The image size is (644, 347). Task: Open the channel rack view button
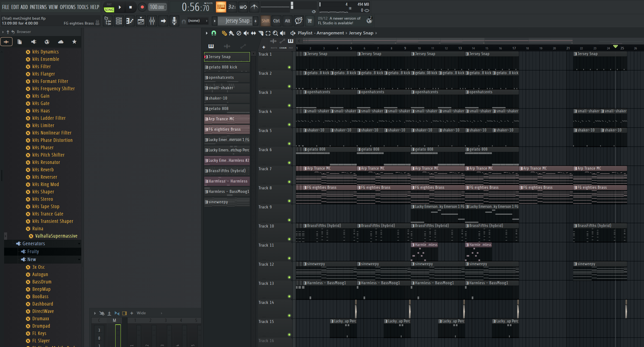pyautogui.click(x=119, y=21)
